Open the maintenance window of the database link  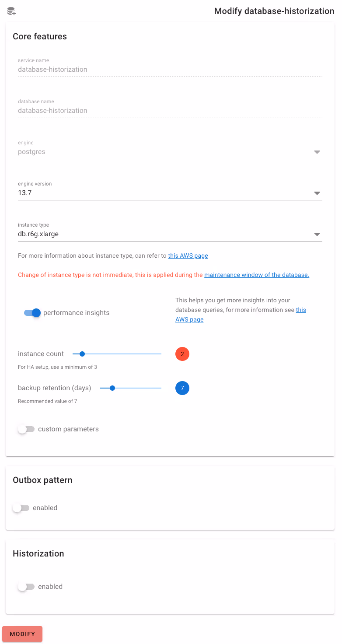257,275
